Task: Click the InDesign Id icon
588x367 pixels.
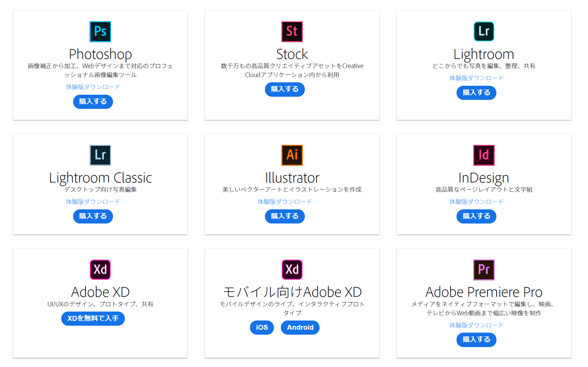Action: pyautogui.click(x=484, y=155)
